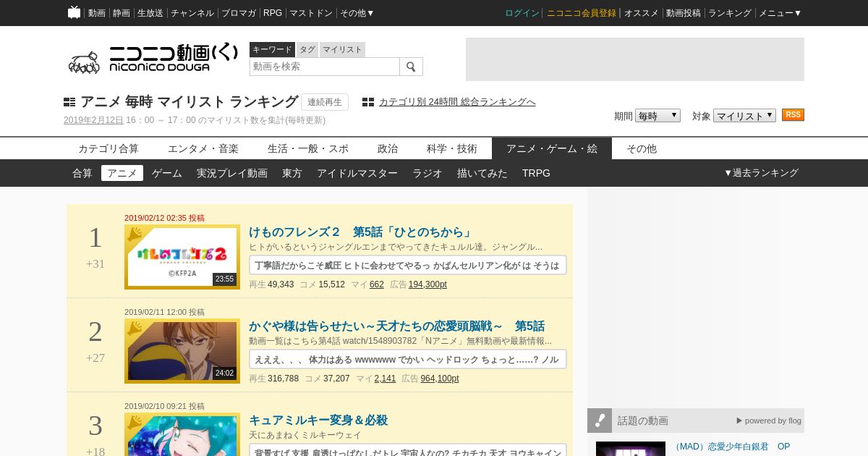Image resolution: width=868 pixels, height=456 pixels.
Task: Open the 政治 tab
Action: pyautogui.click(x=388, y=148)
